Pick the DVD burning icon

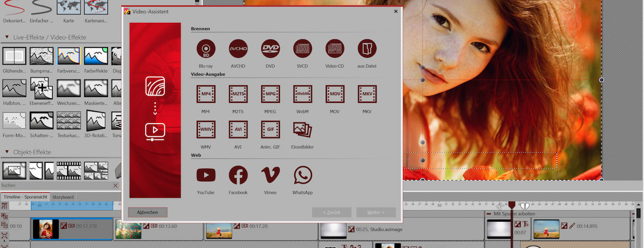pos(270,49)
